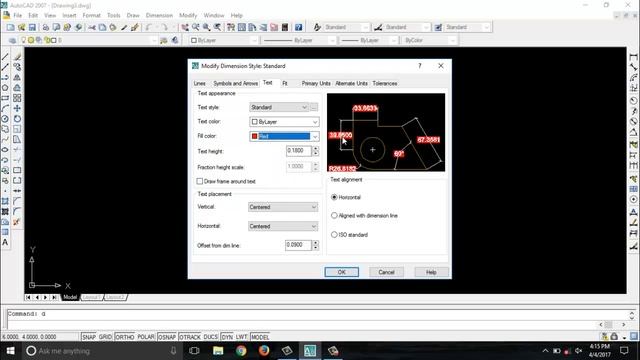Viewport: 640px width, 360px height.
Task: Toggle POLAR tracking in status bar
Action: (146, 337)
